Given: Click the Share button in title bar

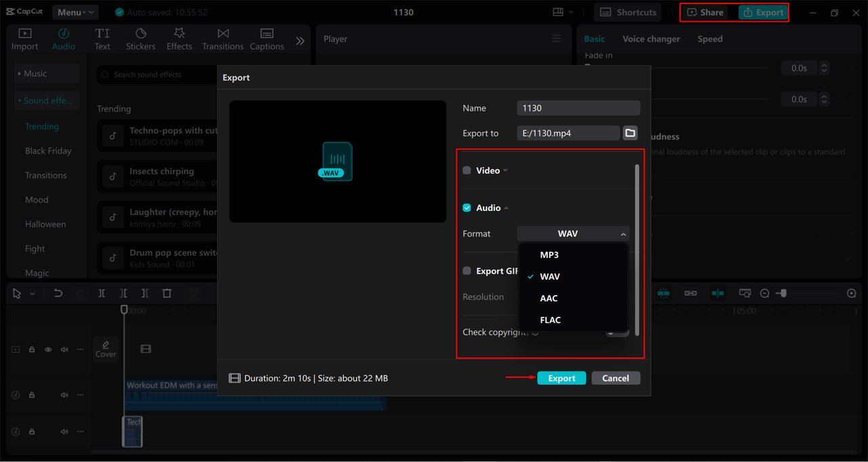Looking at the screenshot, I should coord(705,12).
